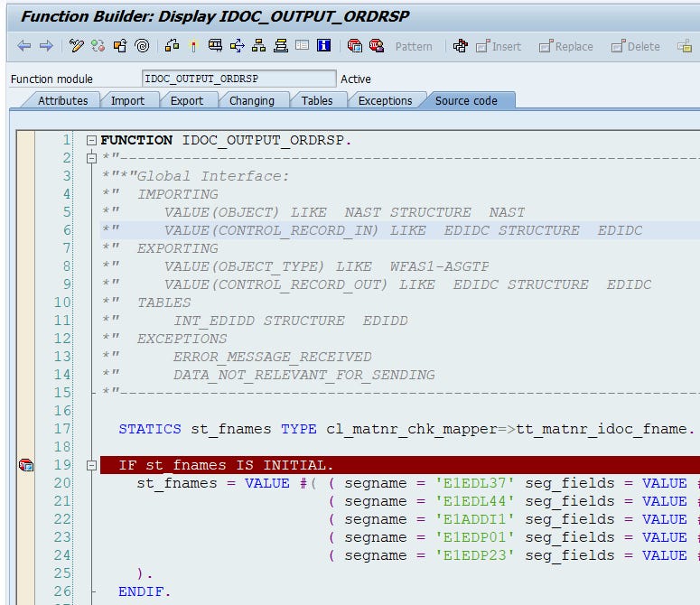Click the 'IMPORTING' comment on line 4
This screenshot has width=700, height=605.
[178, 194]
